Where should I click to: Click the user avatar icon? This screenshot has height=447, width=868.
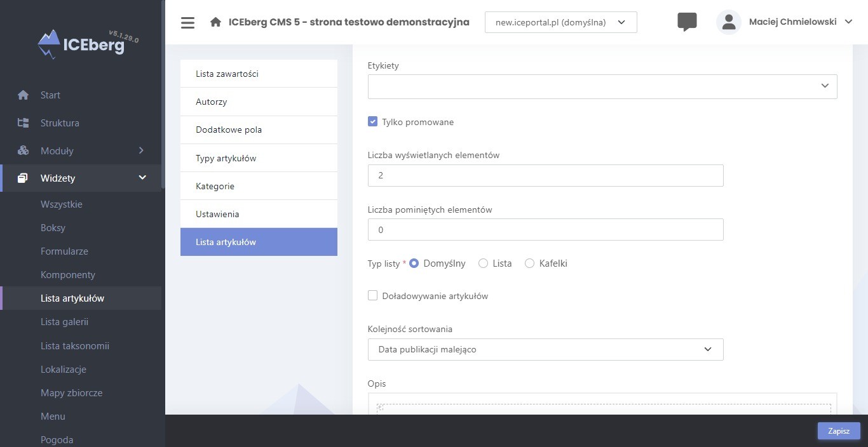(729, 22)
